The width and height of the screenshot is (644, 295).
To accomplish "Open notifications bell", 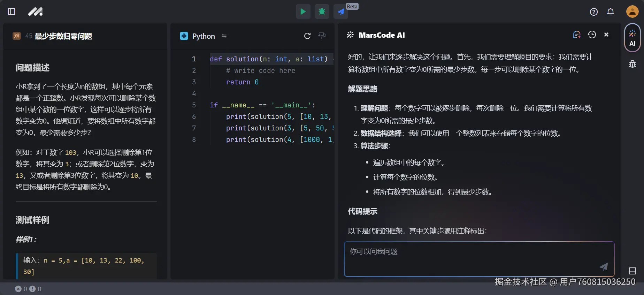I will (611, 12).
